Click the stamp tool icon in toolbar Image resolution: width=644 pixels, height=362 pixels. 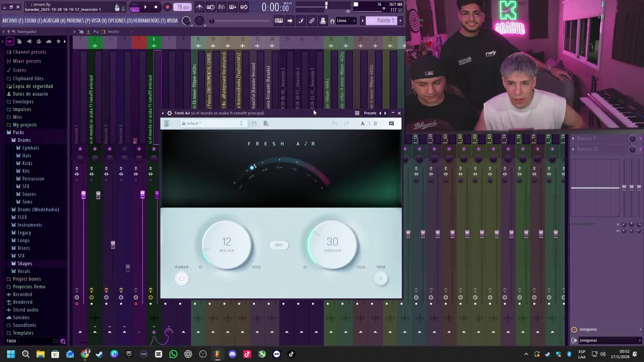pyautogui.click(x=323, y=21)
